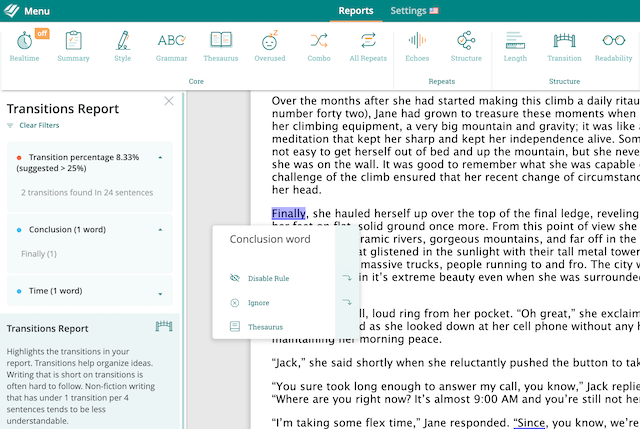Click the underlined word 'Since' in document
The width and height of the screenshot is (640, 429).
[530, 423]
